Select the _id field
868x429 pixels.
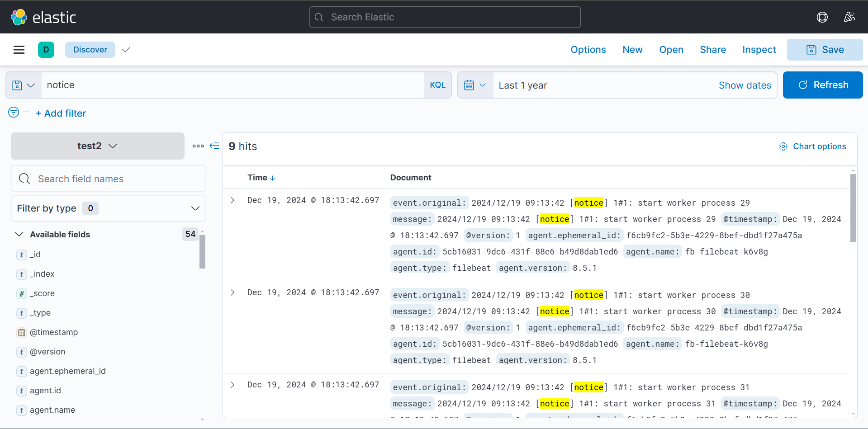click(x=35, y=255)
